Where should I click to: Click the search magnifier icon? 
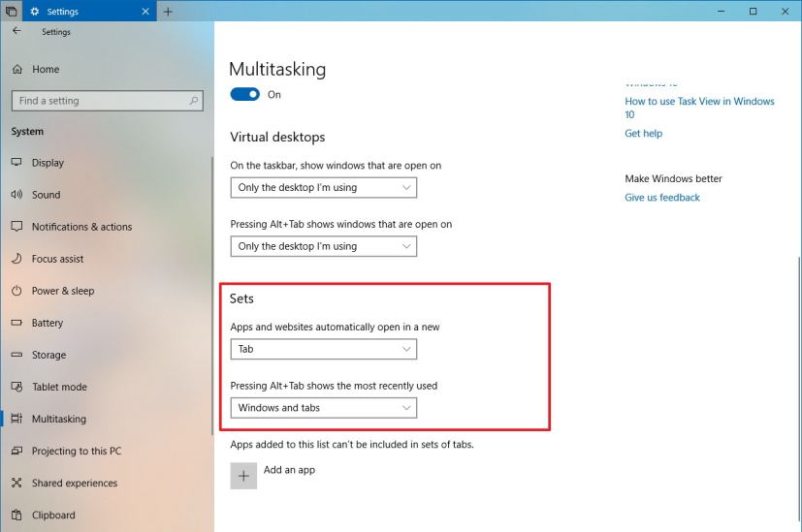pos(193,101)
